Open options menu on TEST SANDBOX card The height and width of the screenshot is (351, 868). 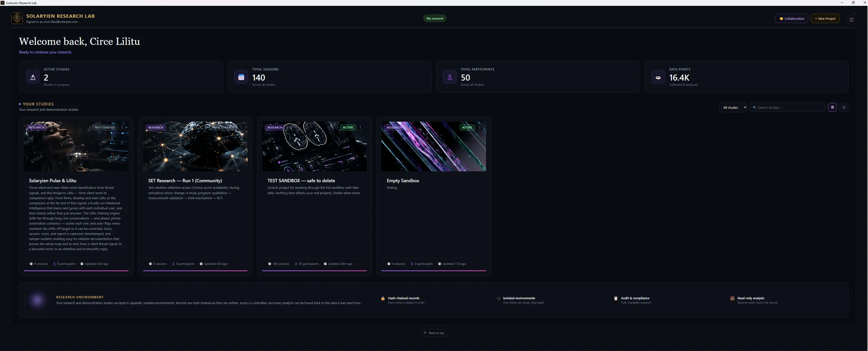(361, 127)
